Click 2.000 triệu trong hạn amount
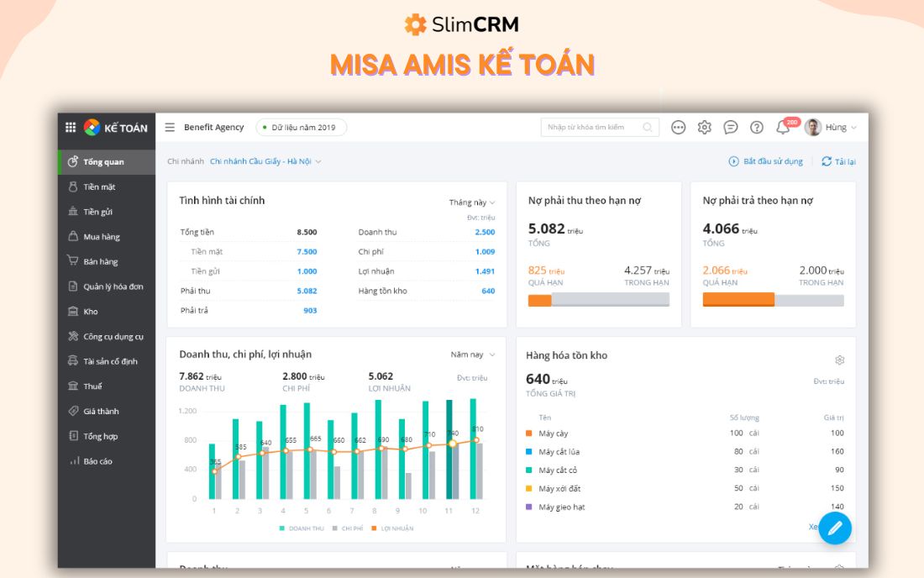Screen dimensions: 924x578 [x=822, y=271]
